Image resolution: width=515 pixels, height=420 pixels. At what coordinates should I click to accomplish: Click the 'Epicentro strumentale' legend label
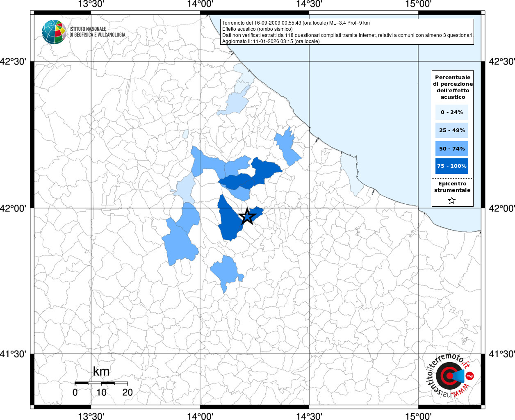tap(452, 187)
